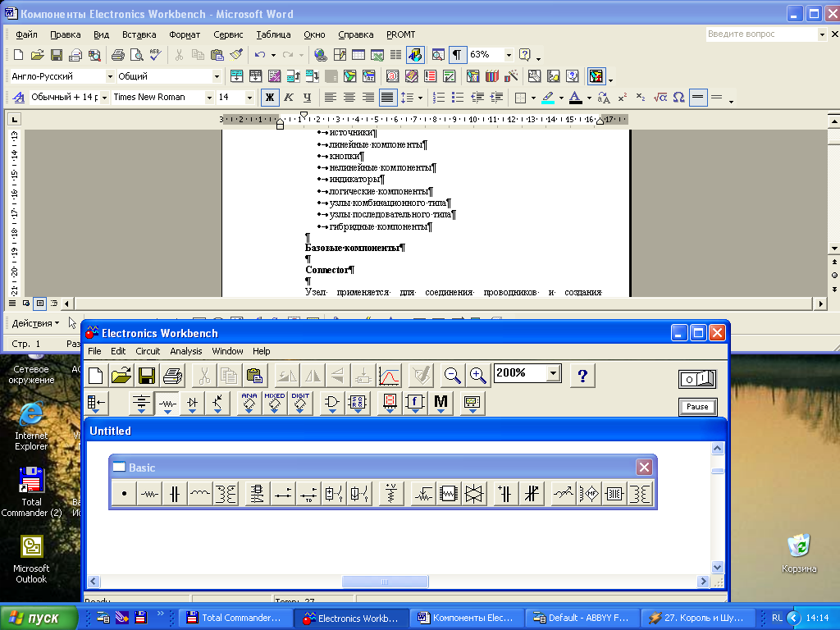
Task: Open the Transistors parts bin
Action: [217, 404]
